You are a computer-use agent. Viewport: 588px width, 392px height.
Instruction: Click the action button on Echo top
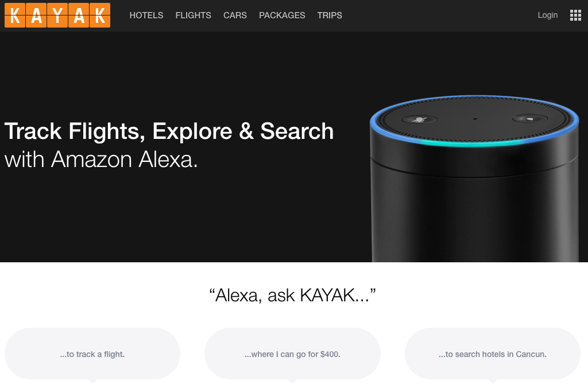tap(530, 118)
